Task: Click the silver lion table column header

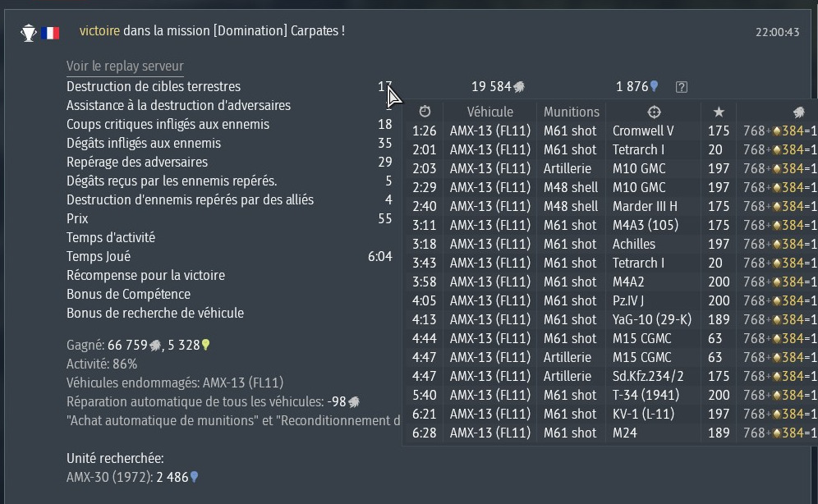Action: pyautogui.click(x=797, y=112)
